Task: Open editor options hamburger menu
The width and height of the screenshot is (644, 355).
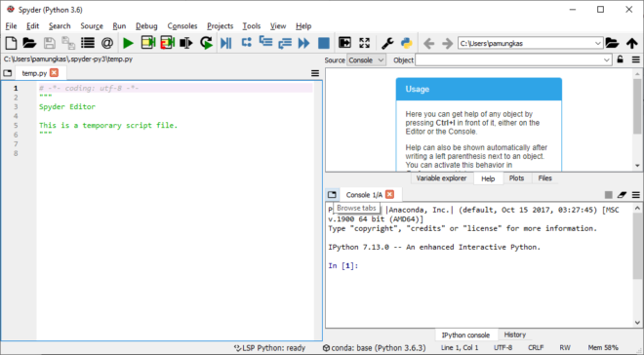Action: point(315,73)
